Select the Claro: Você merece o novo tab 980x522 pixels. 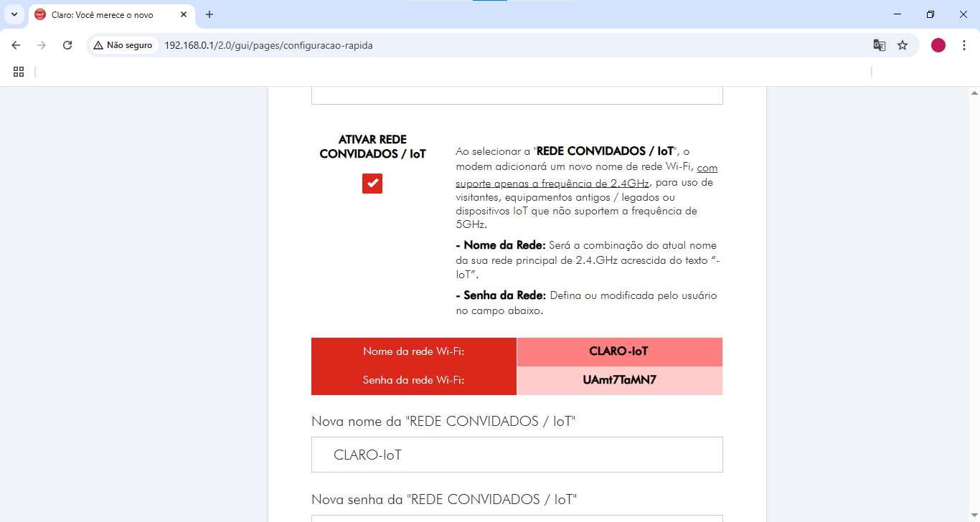(112, 15)
